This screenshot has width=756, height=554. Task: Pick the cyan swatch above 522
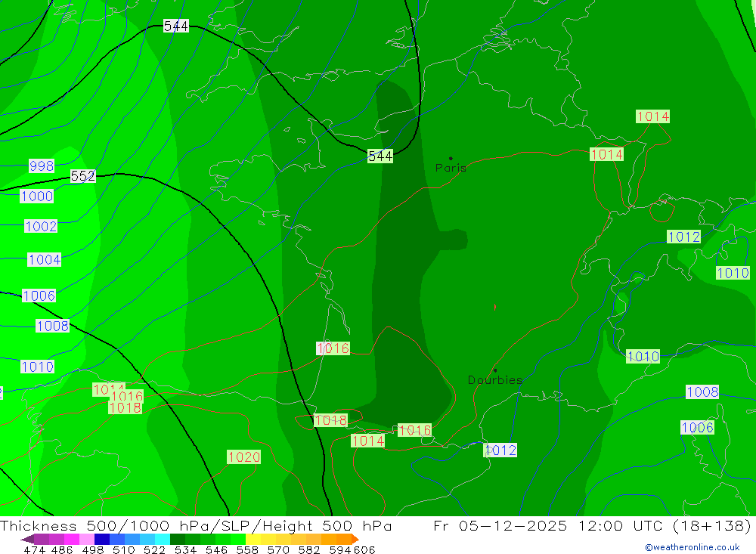click(x=163, y=539)
